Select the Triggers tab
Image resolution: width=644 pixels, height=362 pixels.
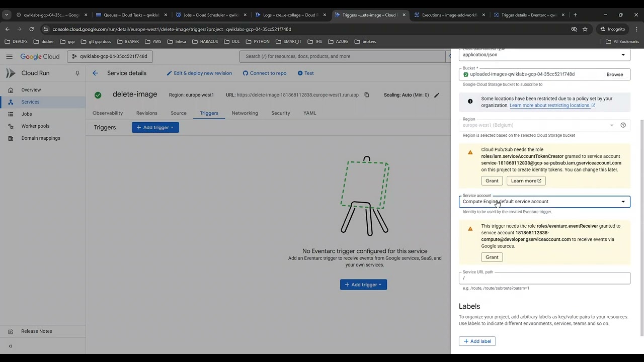tap(209, 113)
